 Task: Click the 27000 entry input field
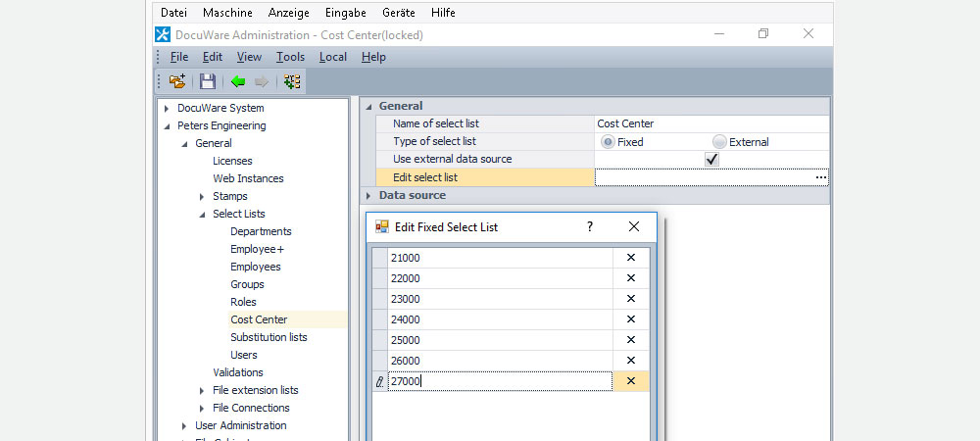[500, 381]
